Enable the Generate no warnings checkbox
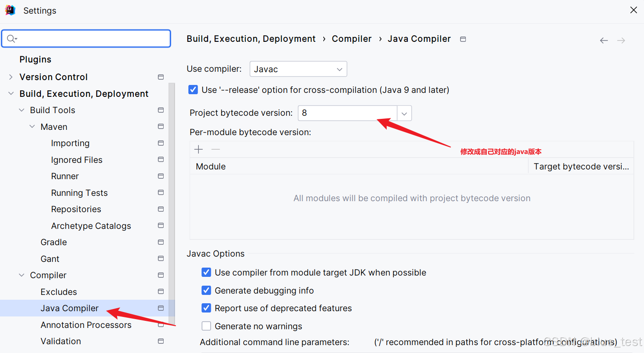 [206, 326]
